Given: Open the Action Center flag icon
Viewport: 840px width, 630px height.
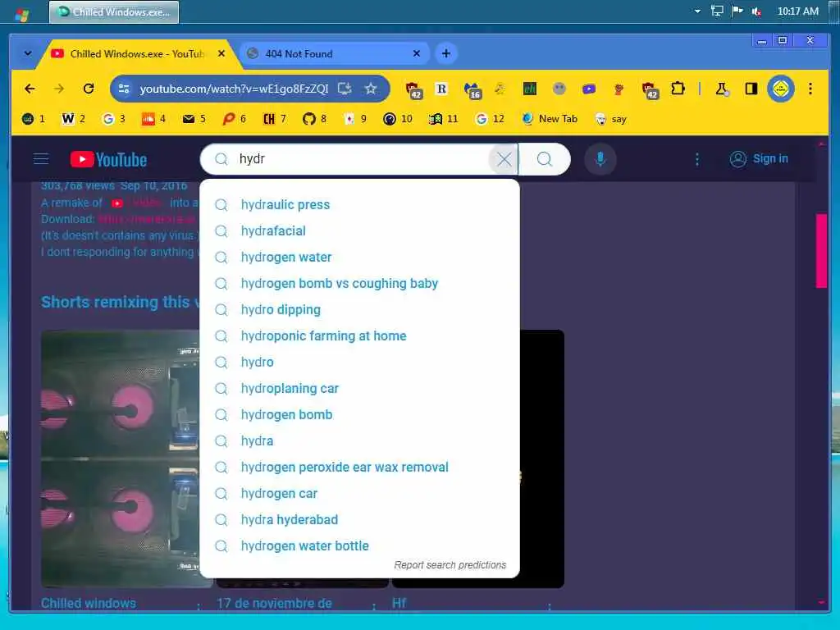Looking at the screenshot, I should click(x=737, y=11).
